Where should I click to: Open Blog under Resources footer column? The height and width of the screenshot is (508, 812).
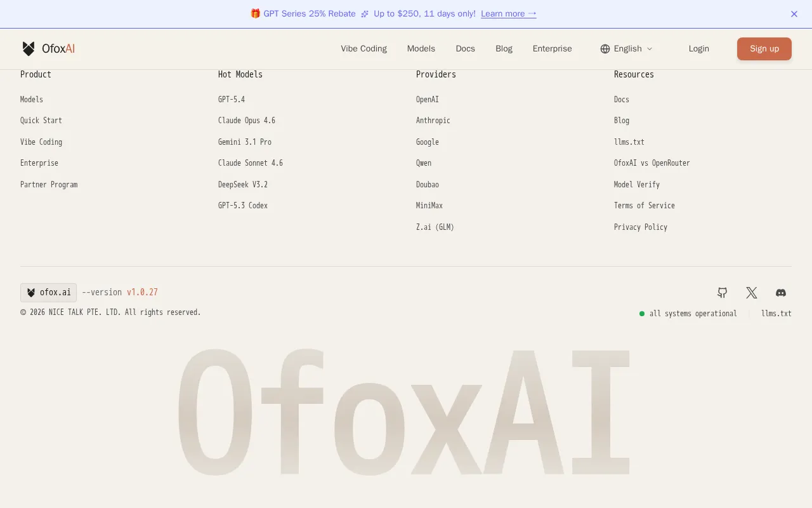622,121
